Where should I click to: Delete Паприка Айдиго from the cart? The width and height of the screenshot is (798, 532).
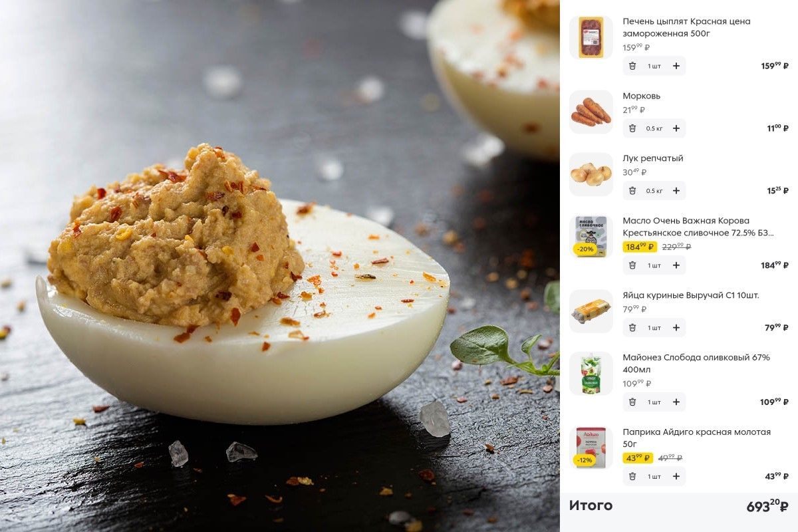pyautogui.click(x=632, y=477)
